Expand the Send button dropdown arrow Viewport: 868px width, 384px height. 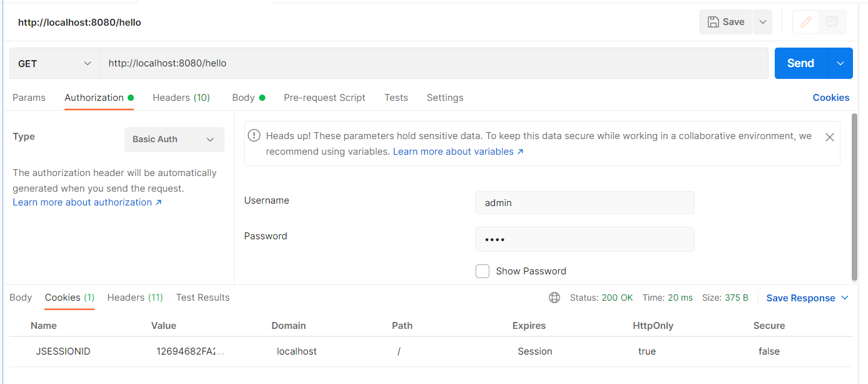[840, 63]
